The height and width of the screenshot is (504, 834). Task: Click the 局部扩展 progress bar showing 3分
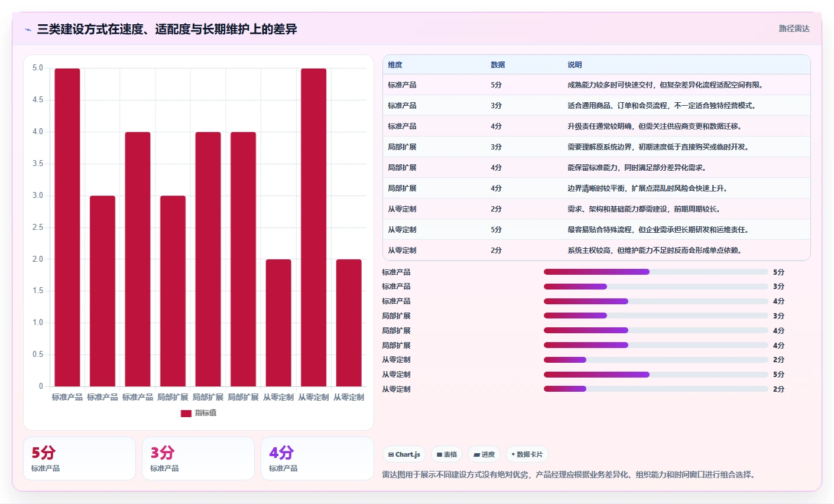pyautogui.click(x=656, y=316)
